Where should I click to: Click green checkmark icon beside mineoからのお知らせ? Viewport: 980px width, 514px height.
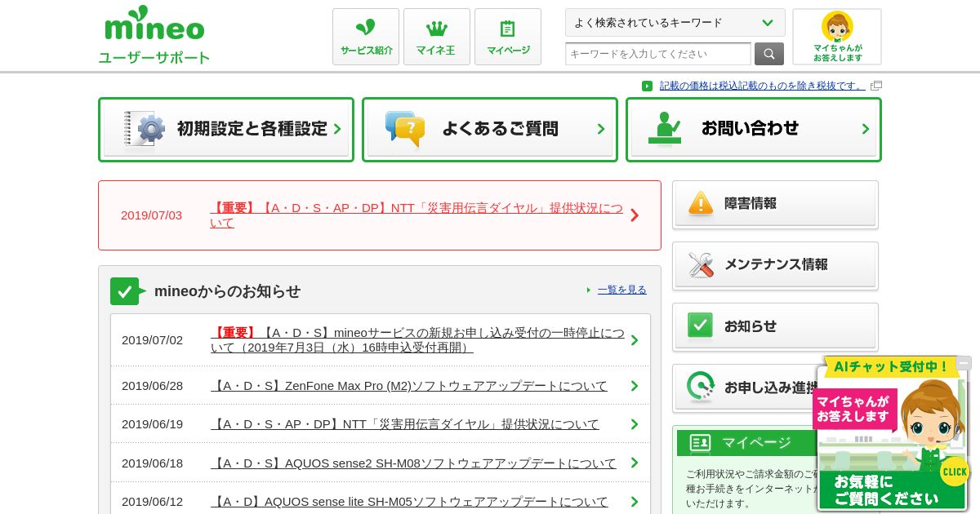127,291
